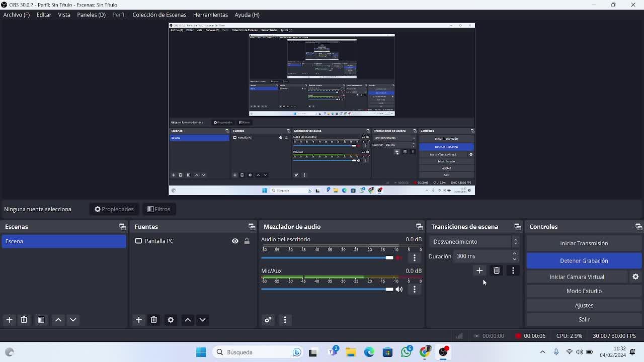The height and width of the screenshot is (362, 644).
Task: Open transition properties three-dot menu
Action: (x=513, y=270)
